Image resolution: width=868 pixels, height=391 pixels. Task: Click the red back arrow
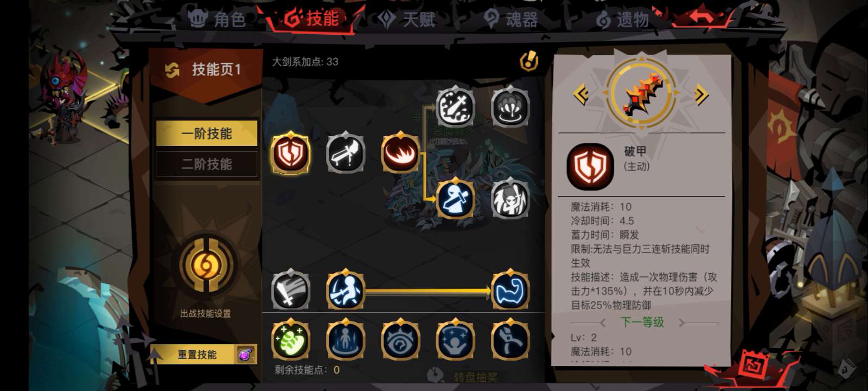coord(701,17)
